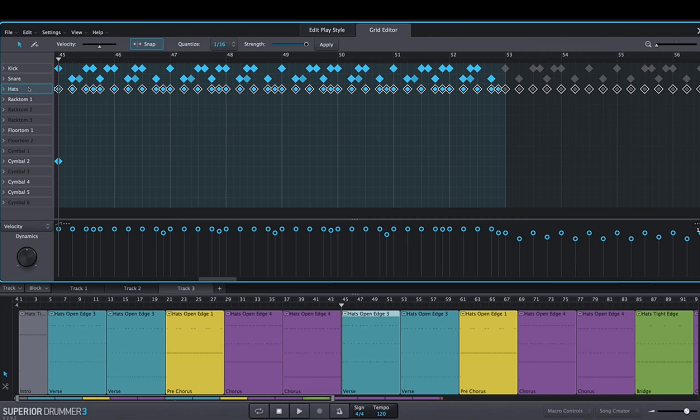Click the Kick note at bar 47
This screenshot has width=700, height=420.
click(170, 68)
